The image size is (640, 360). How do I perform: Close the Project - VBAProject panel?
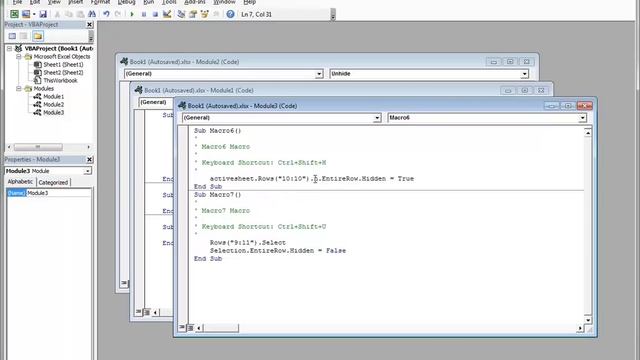coord(89,24)
